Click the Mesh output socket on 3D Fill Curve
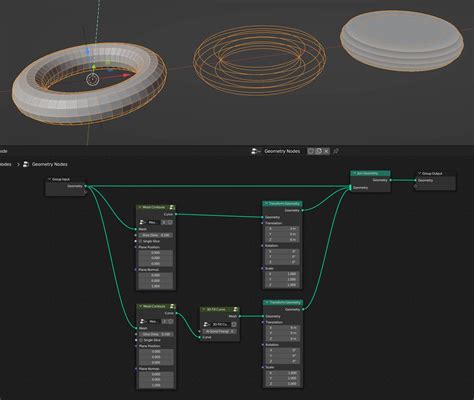474x400 pixels. click(x=239, y=316)
